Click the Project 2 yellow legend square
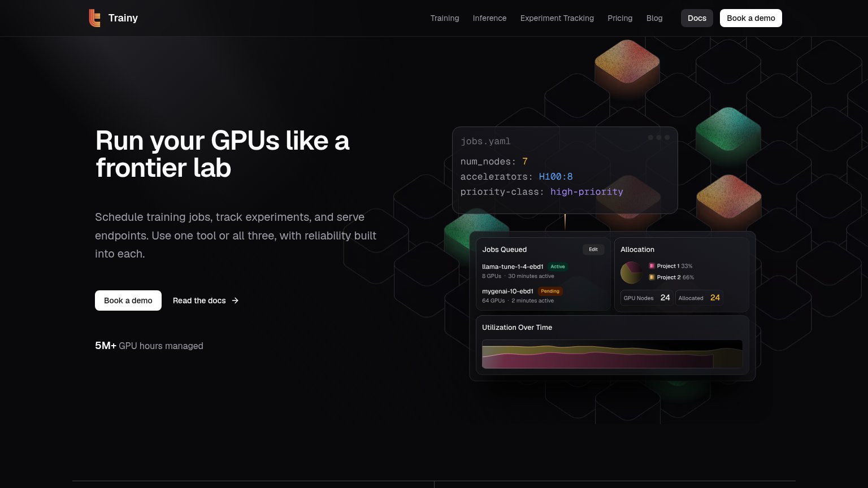Image resolution: width=868 pixels, height=488 pixels. [x=652, y=277]
